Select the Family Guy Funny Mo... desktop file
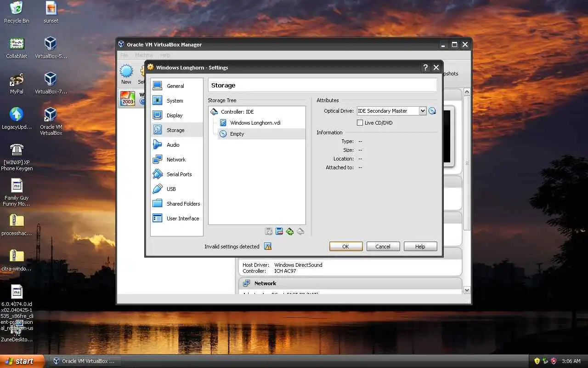 (17, 193)
